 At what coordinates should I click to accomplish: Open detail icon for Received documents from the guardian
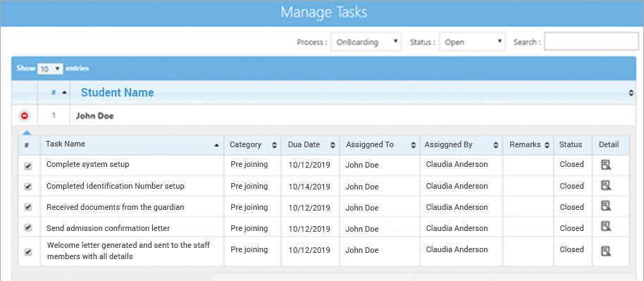coord(606,206)
